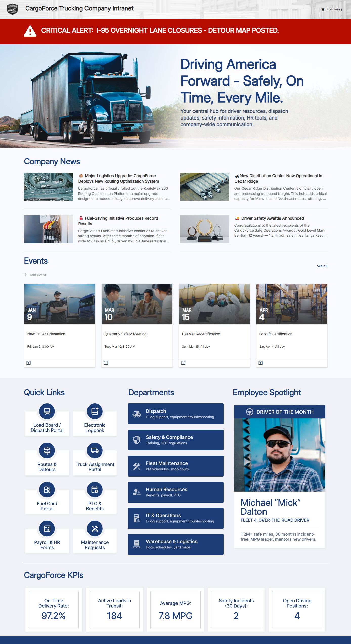This screenshot has width=351, height=644.
Task: Open the Dispatch department title
Action: coord(156,411)
